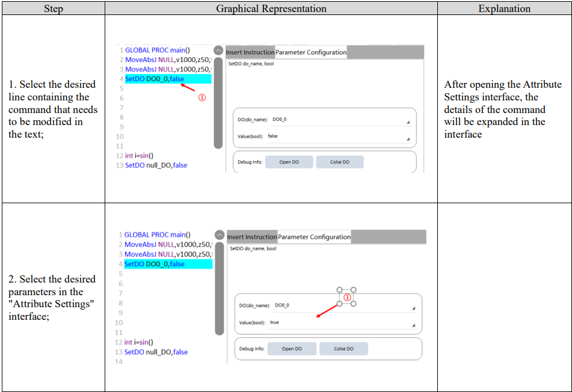
Task: Click explanation text about Attribute Settings interface
Action: point(503,109)
